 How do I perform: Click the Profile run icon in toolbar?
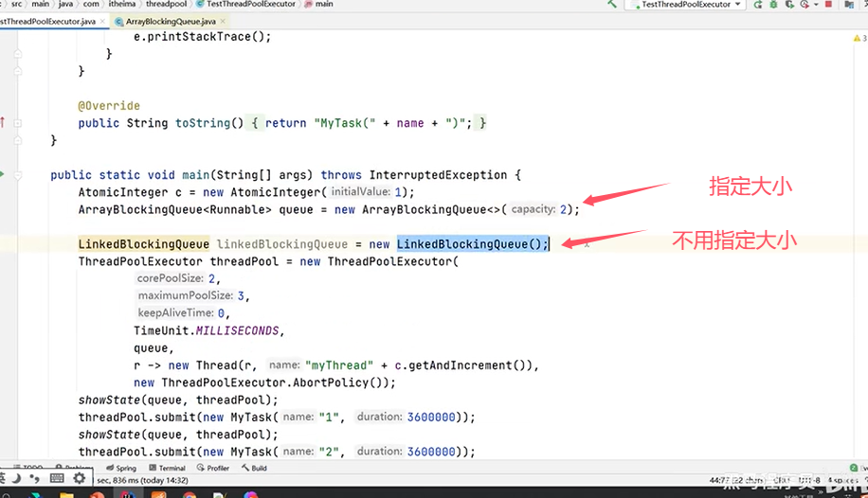click(x=805, y=4)
